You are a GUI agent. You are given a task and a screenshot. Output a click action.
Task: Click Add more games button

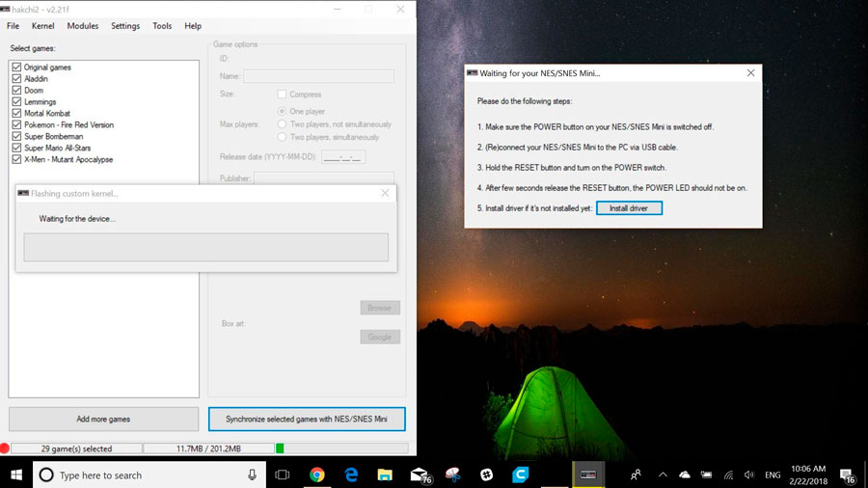coord(103,419)
